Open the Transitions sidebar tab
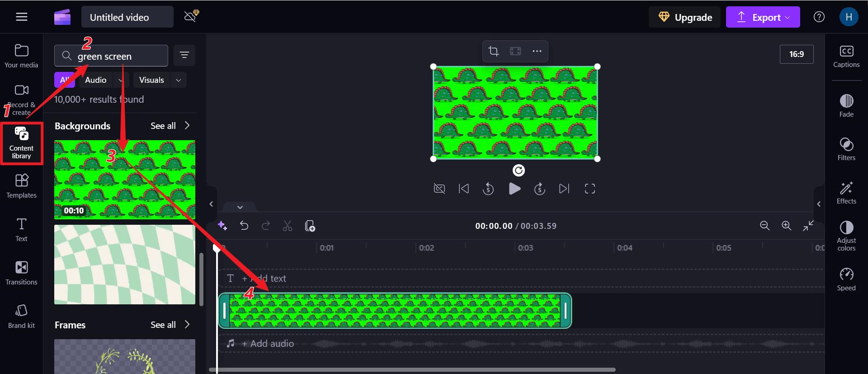Image resolution: width=868 pixels, height=374 pixels. point(21,273)
